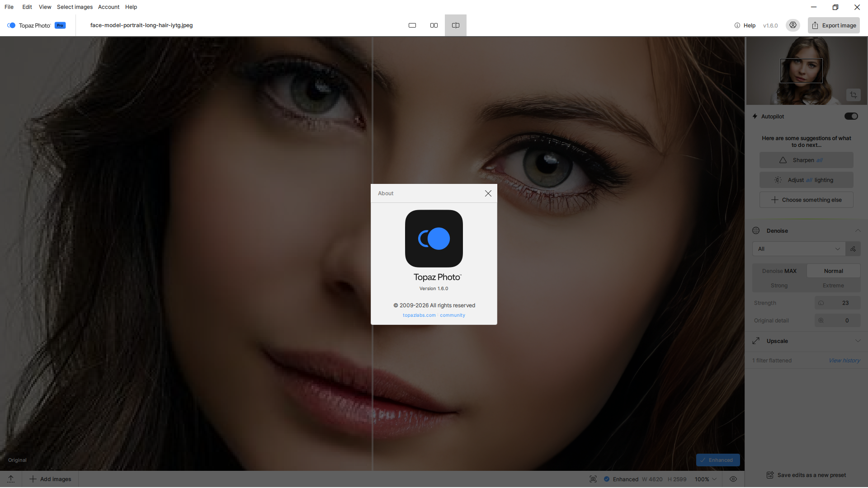This screenshot has width=868, height=488.
Task: Click the Autopilot lightning bolt icon
Action: tap(755, 116)
